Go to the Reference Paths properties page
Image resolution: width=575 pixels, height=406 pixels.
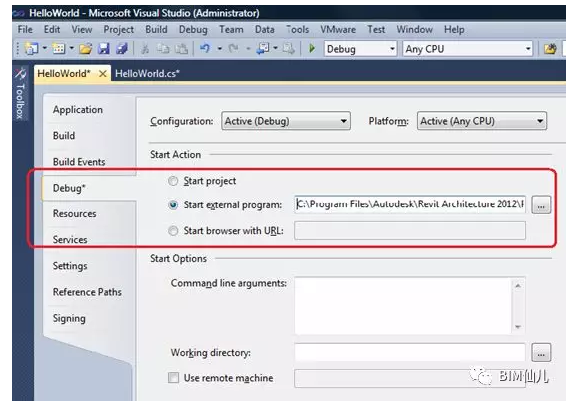tap(87, 292)
